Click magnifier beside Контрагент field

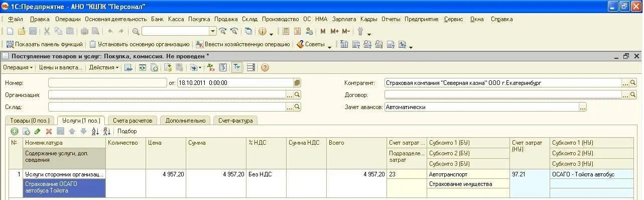(x=633, y=82)
